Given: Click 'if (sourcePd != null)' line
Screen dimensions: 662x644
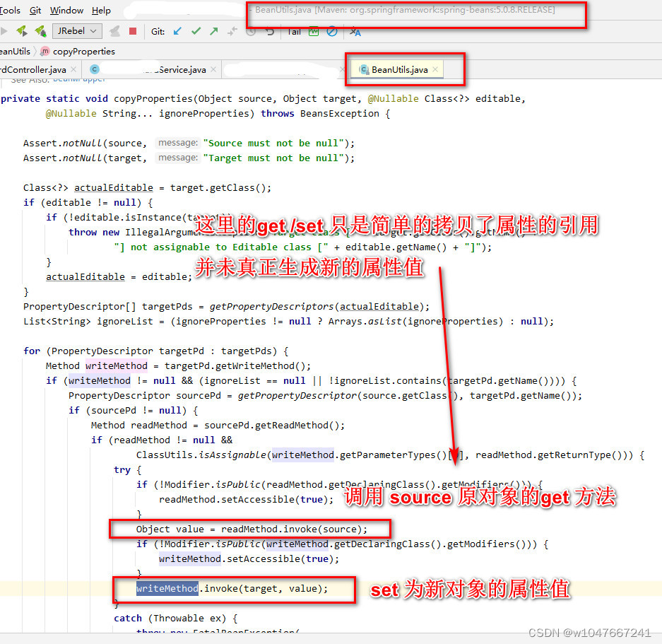Looking at the screenshot, I should click(x=134, y=410).
